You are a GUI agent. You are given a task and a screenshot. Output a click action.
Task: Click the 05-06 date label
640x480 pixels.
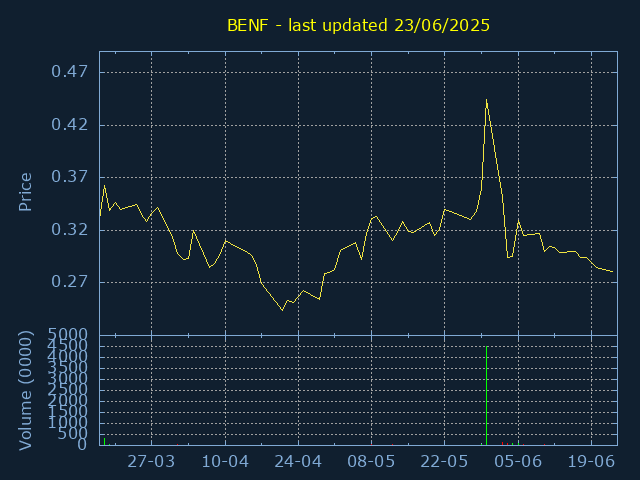518,462
